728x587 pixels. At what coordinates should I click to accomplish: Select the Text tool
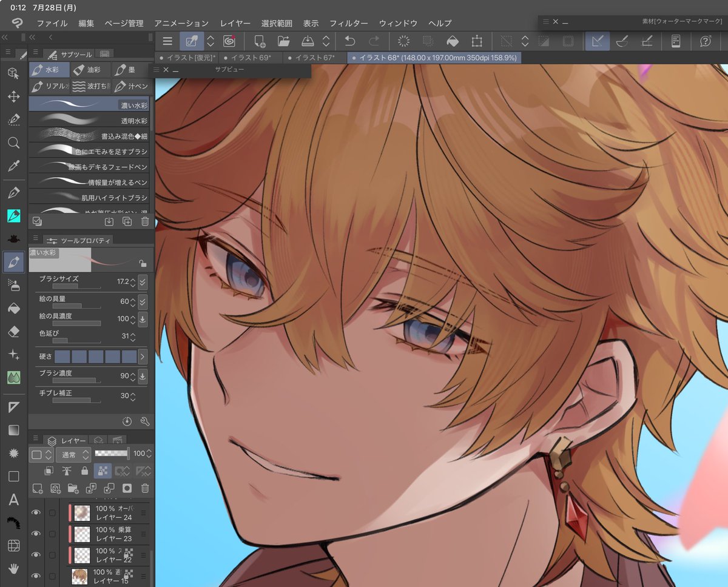pyautogui.click(x=13, y=500)
